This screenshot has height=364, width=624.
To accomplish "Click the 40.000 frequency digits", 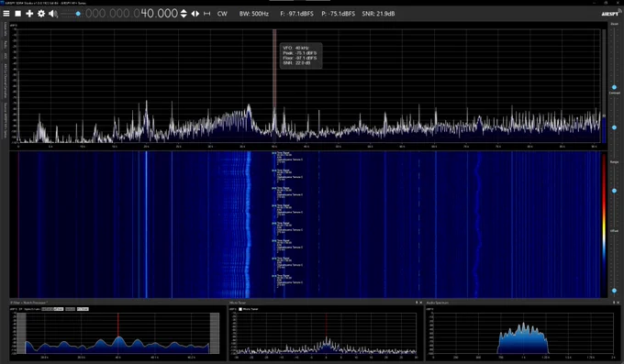I will [x=159, y=14].
